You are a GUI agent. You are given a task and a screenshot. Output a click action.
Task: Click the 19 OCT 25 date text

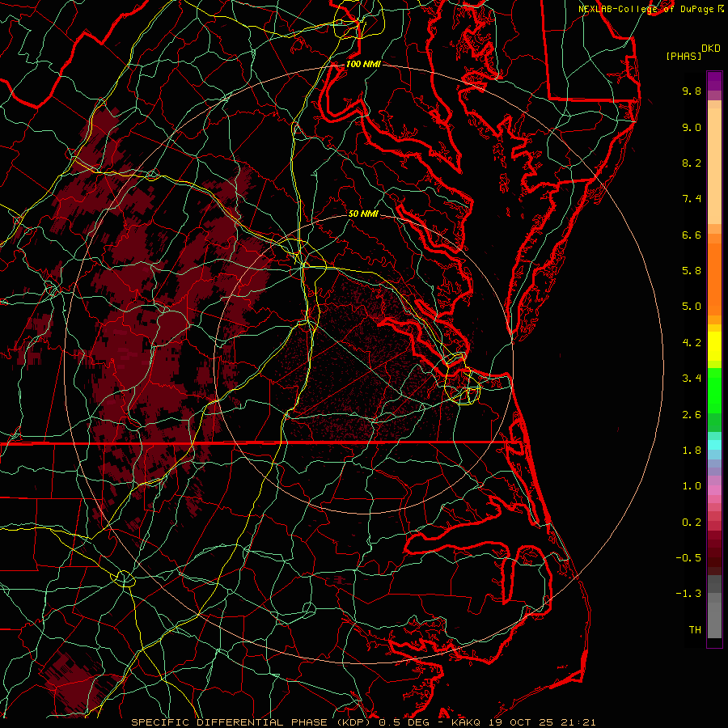pyautogui.click(x=522, y=722)
